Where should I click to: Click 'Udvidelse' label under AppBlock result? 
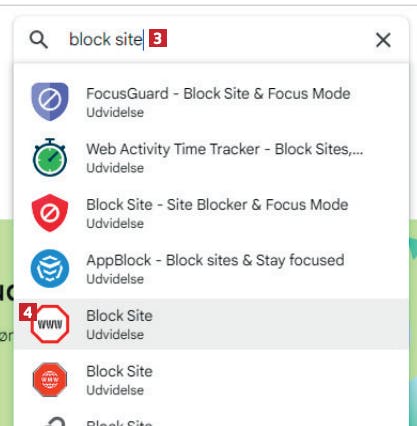pos(115,279)
